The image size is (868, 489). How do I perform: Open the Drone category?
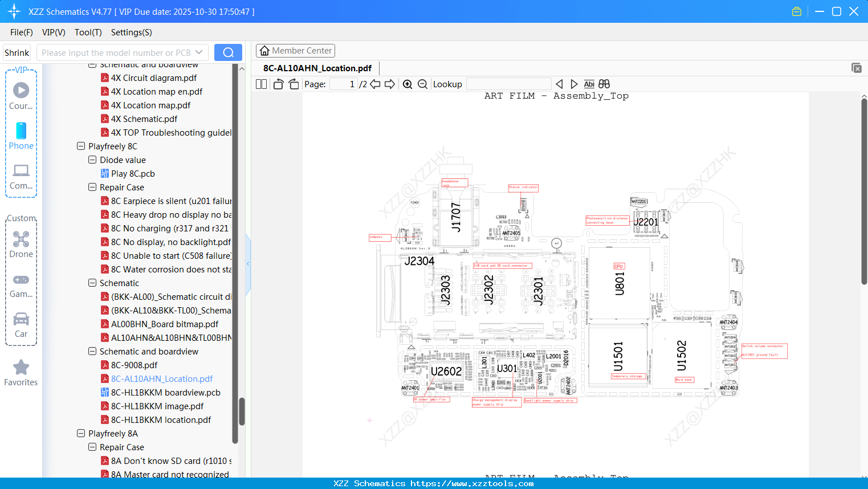[x=21, y=244]
